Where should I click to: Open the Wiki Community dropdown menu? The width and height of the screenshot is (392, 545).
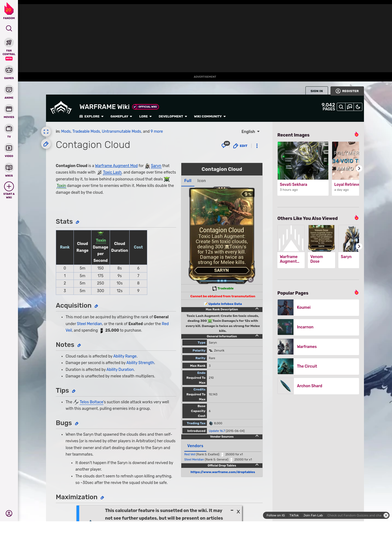210,116
